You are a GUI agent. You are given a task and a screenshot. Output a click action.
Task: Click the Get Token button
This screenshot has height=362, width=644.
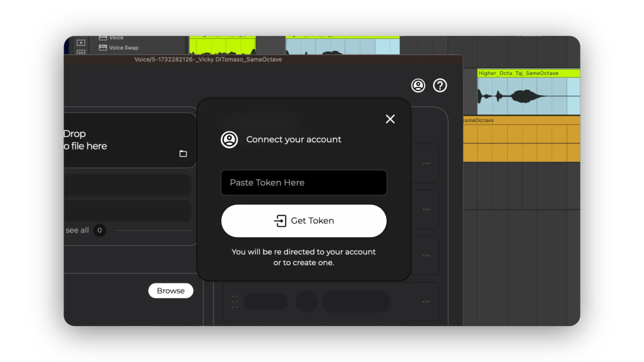coord(304,221)
